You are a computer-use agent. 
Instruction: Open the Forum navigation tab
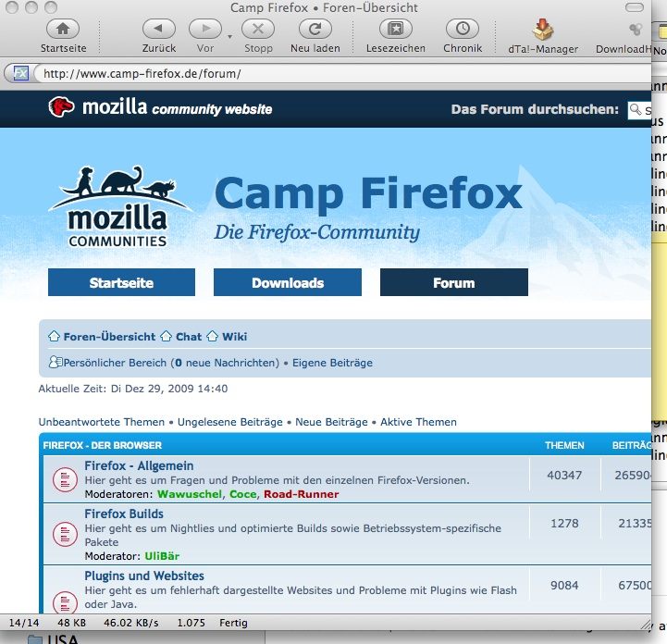coord(454,282)
